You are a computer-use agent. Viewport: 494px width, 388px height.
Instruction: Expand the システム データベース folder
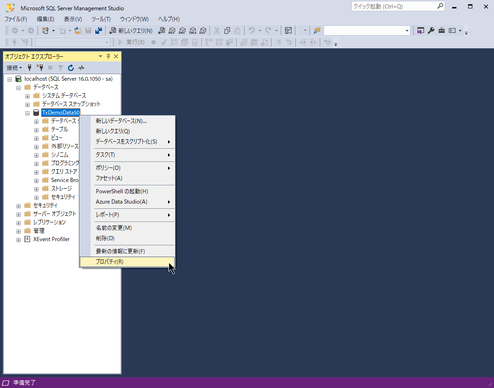(27, 96)
